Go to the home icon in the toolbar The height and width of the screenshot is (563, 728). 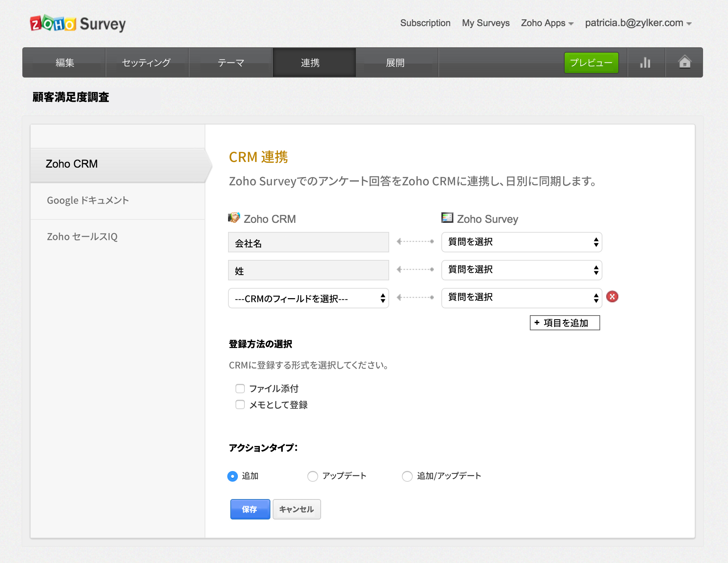(x=685, y=62)
